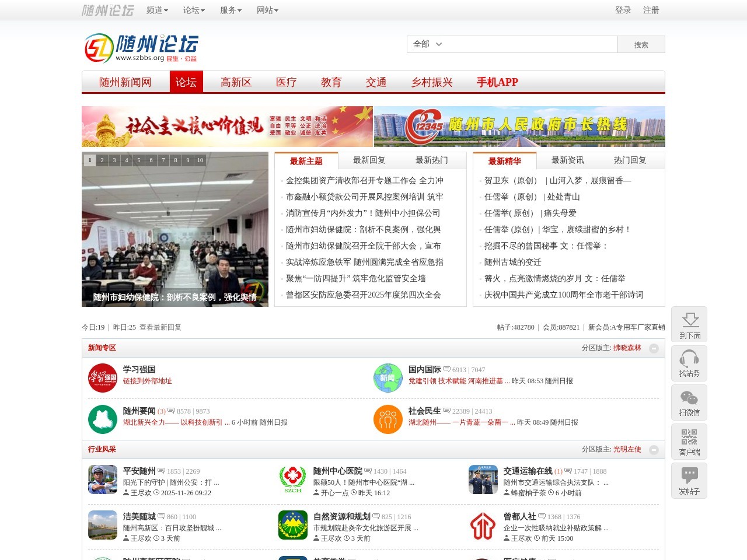The height and width of the screenshot is (560, 747).
Task: Open the 交通运输在线 forum icon
Action: coord(483,478)
